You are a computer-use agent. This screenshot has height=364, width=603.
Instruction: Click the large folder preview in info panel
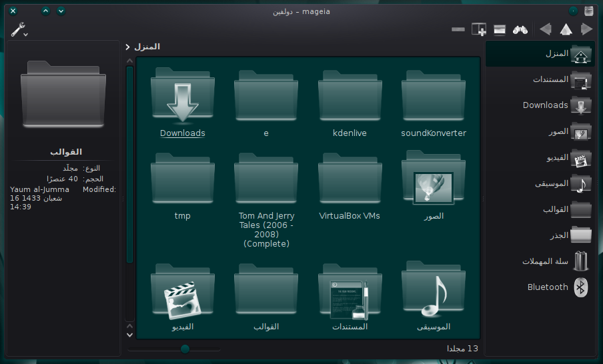click(x=63, y=94)
